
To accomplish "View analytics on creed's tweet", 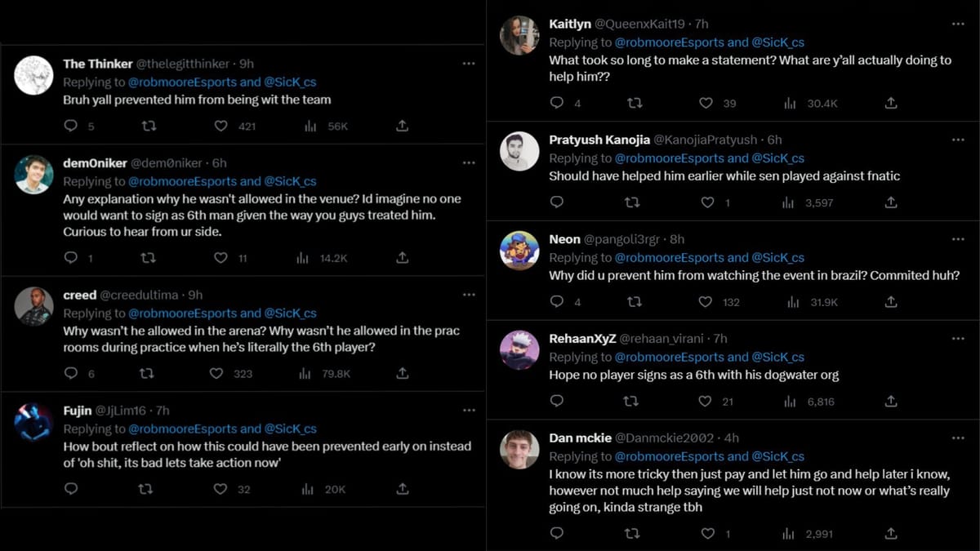I will coord(303,373).
